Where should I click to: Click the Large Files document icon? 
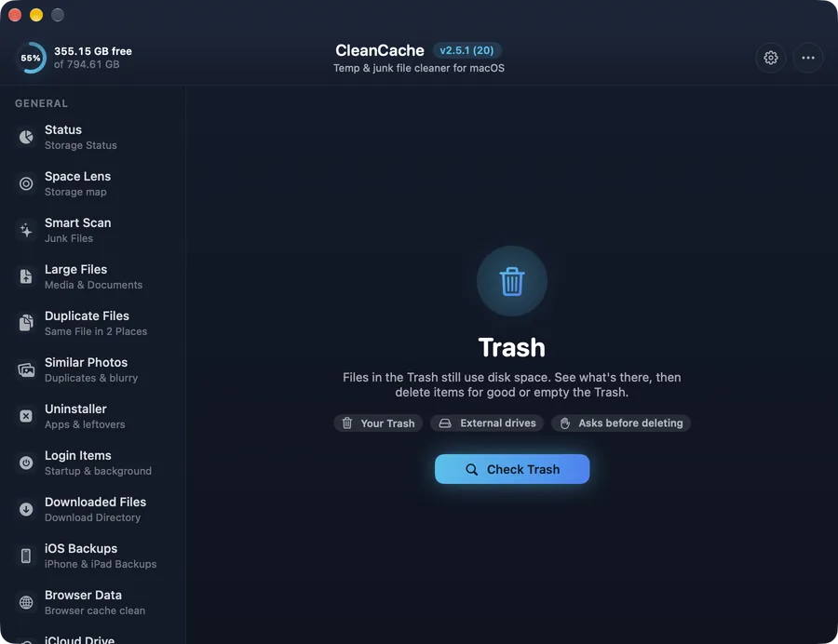coord(26,276)
